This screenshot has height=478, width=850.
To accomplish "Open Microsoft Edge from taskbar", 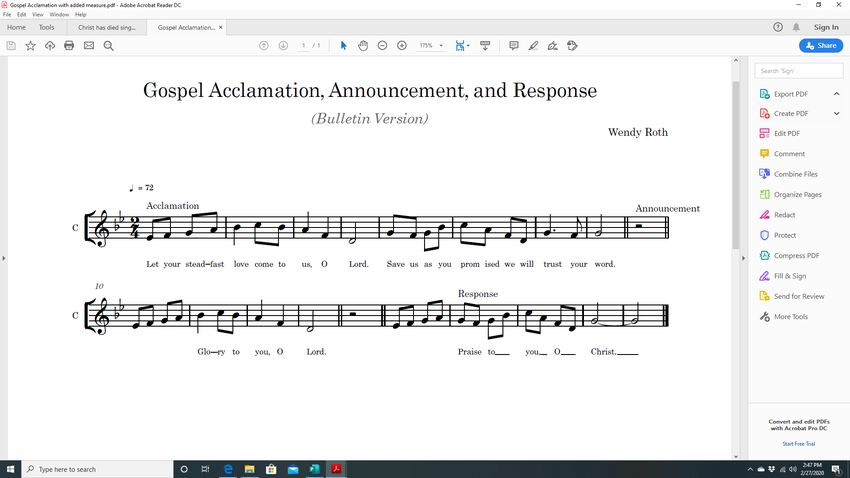I will [x=228, y=469].
